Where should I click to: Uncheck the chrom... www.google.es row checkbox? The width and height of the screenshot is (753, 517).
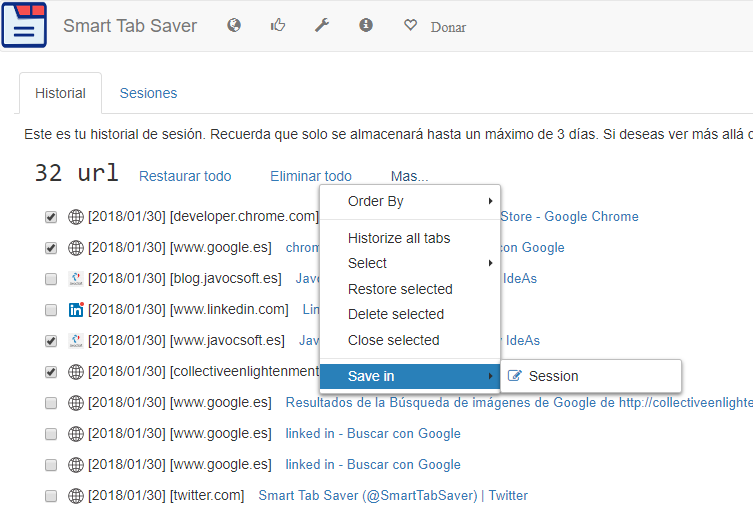point(51,248)
